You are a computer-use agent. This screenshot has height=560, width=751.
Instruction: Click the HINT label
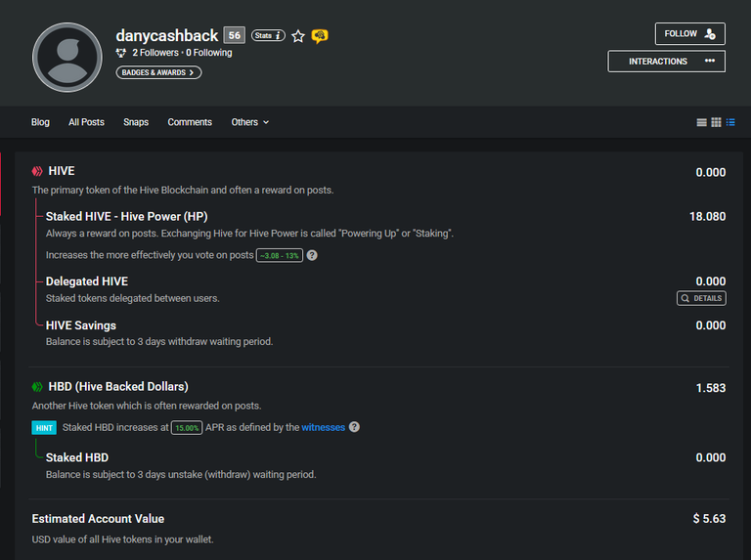click(44, 428)
